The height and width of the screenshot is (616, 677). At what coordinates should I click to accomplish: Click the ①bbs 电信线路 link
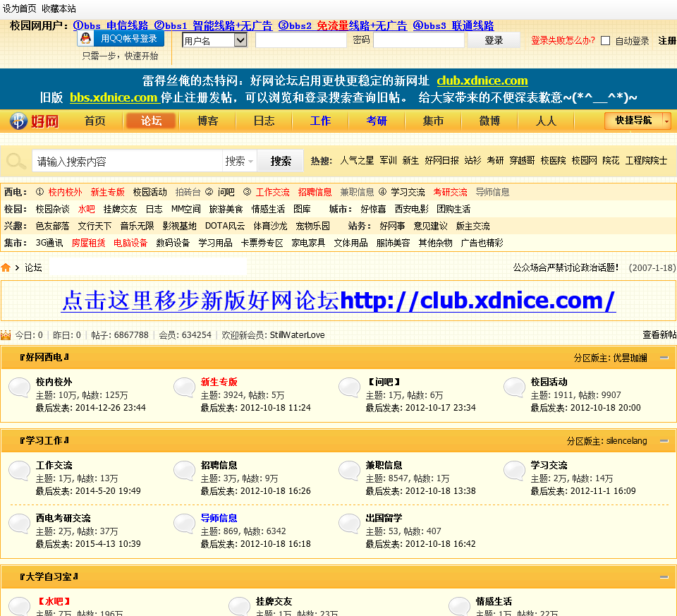click(111, 25)
